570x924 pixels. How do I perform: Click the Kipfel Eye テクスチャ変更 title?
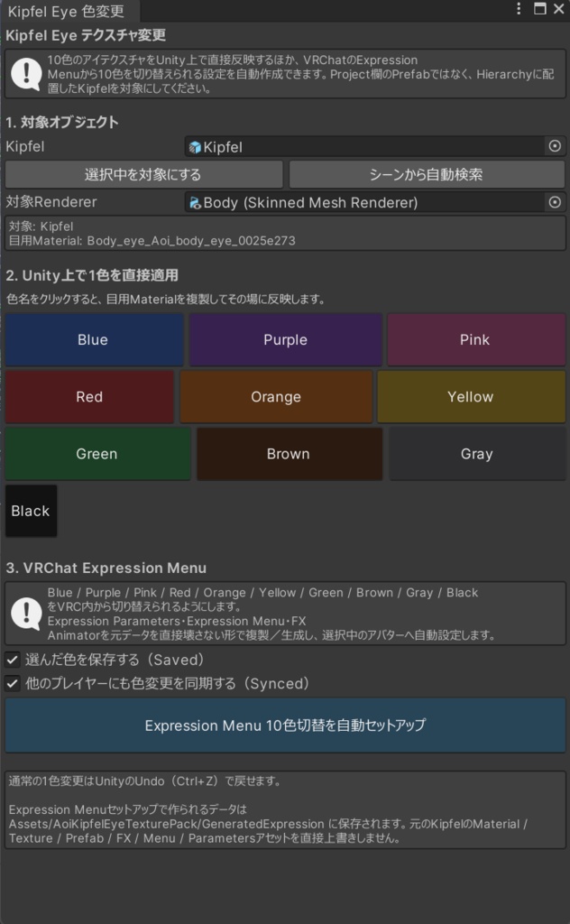pyautogui.click(x=86, y=35)
